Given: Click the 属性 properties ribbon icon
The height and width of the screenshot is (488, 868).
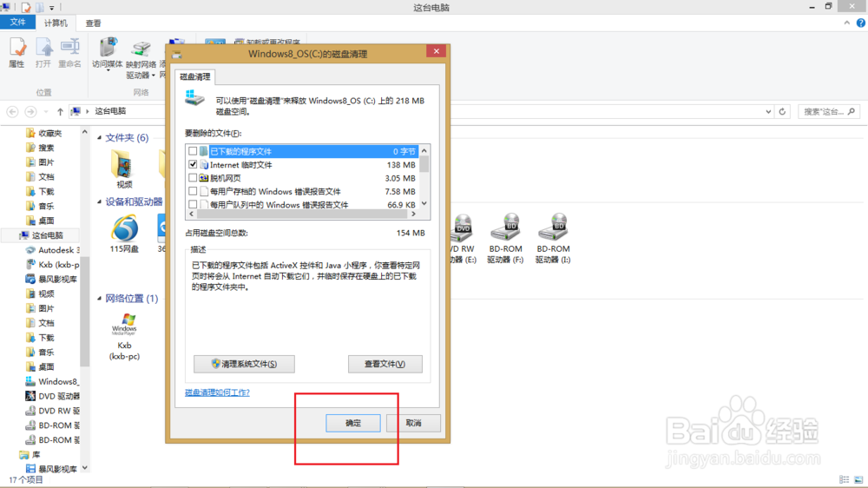Looking at the screenshot, I should point(16,53).
